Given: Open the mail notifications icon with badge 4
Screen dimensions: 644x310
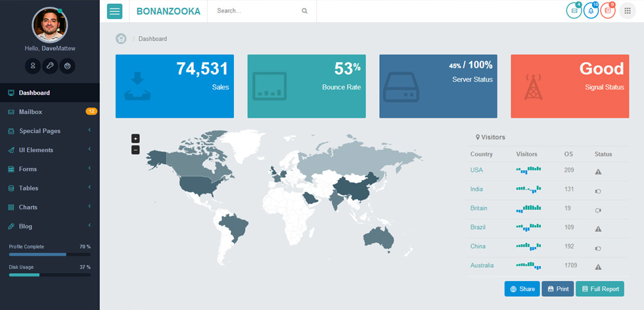Looking at the screenshot, I should coord(574,11).
